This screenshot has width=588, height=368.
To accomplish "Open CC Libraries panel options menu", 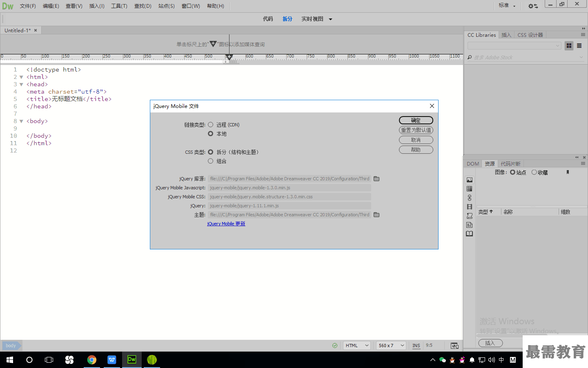I will [x=583, y=35].
